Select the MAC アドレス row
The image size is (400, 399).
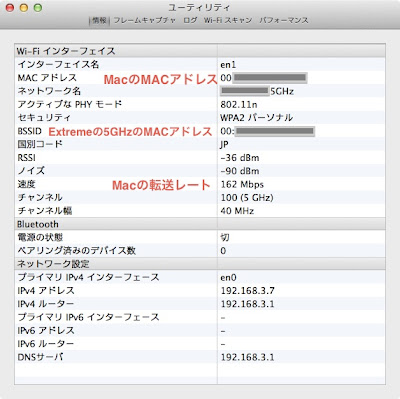coord(200,77)
